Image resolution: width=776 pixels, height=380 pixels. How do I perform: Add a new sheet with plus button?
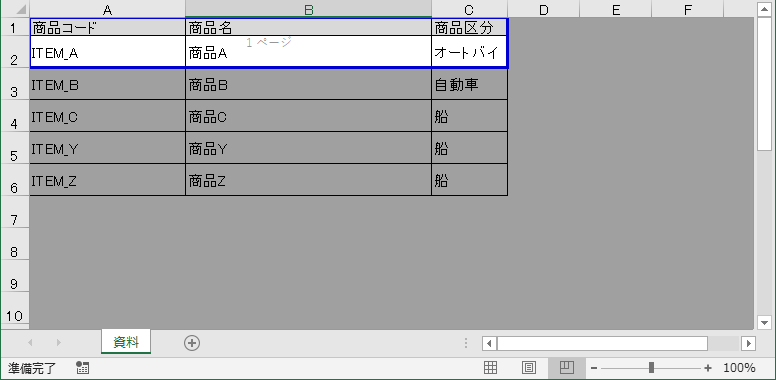[192, 343]
